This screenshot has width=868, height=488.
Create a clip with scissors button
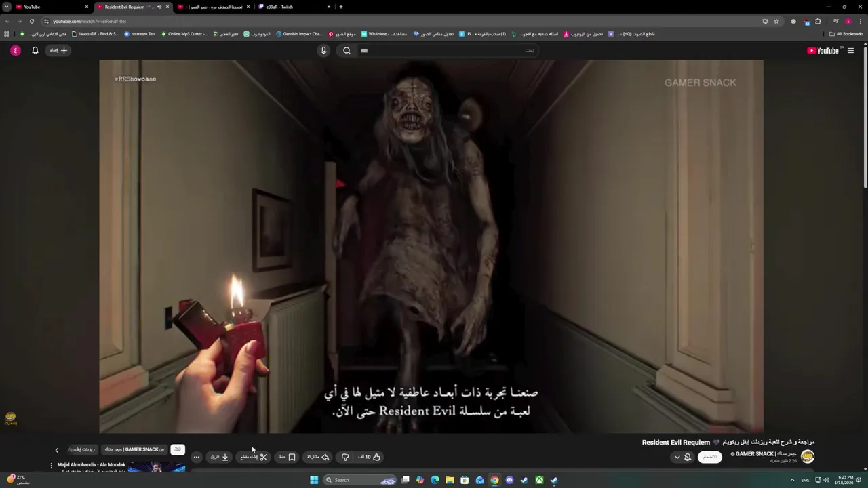click(254, 457)
